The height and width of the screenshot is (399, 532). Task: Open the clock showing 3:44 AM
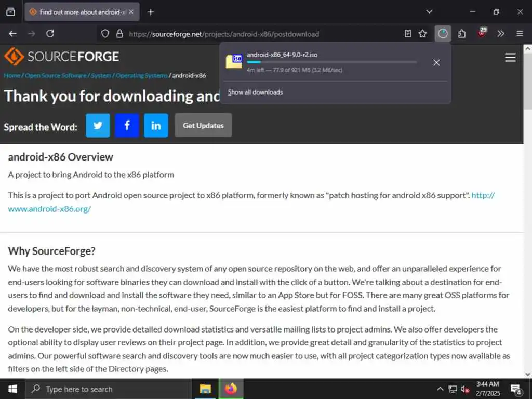click(x=488, y=389)
